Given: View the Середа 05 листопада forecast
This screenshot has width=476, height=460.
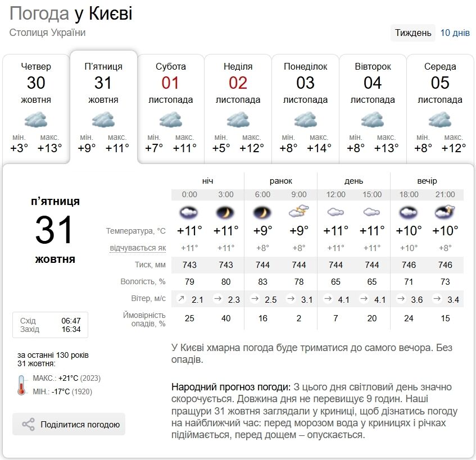Looking at the screenshot, I should click(441, 107).
